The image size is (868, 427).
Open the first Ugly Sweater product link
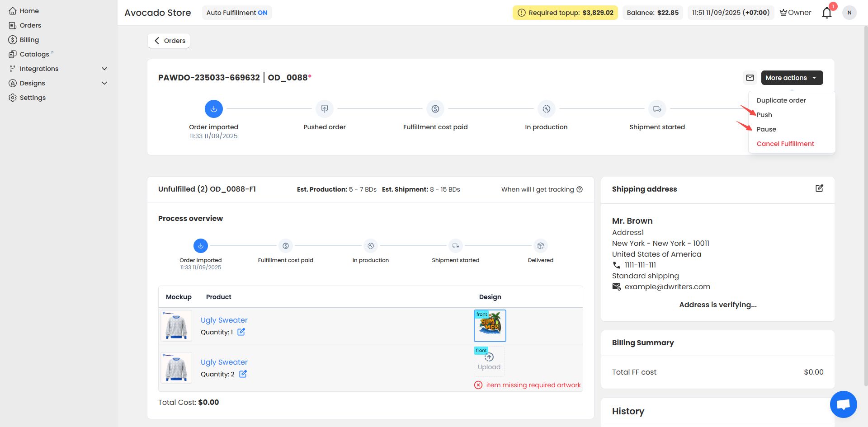pos(224,320)
